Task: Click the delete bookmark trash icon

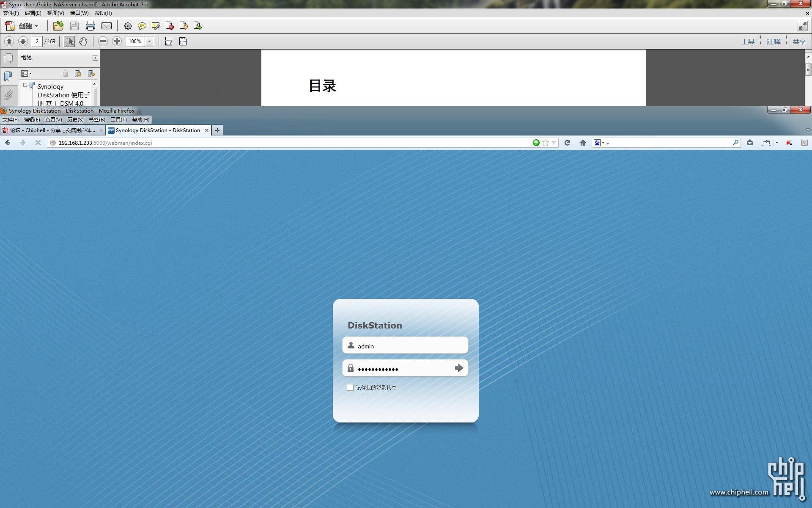Action: pyautogui.click(x=65, y=74)
